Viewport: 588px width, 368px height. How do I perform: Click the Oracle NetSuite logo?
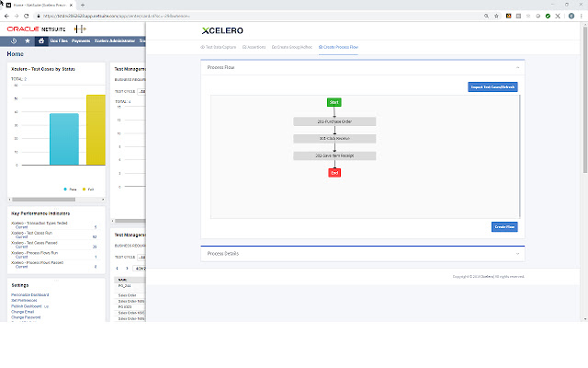(36, 29)
